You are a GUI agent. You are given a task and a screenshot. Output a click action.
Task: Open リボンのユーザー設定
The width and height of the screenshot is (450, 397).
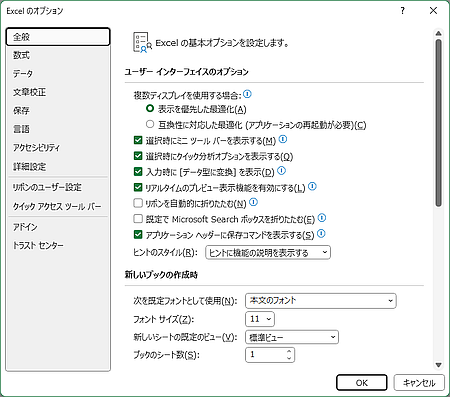58,188
